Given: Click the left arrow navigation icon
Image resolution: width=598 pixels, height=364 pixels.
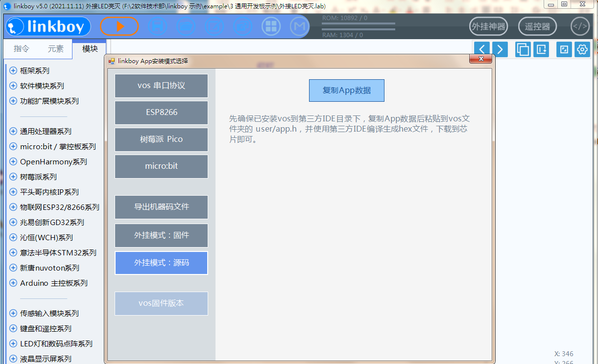Looking at the screenshot, I should click(482, 49).
